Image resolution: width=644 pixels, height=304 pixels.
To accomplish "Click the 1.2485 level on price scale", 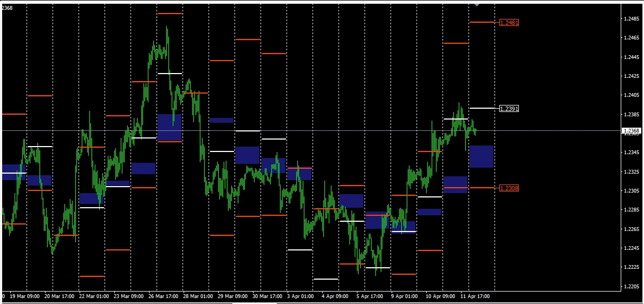I will pos(631,19).
